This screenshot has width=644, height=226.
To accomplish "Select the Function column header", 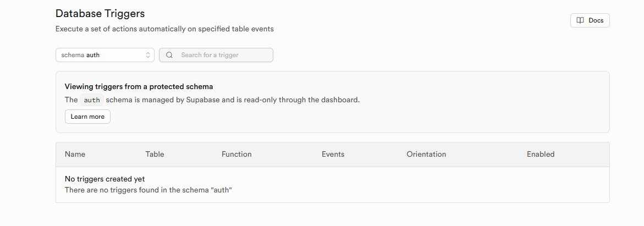I will (236, 155).
